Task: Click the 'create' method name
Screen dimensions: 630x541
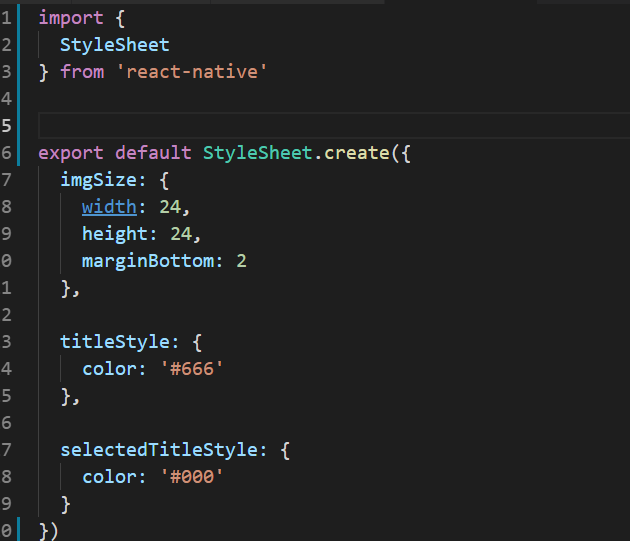Action: point(357,153)
